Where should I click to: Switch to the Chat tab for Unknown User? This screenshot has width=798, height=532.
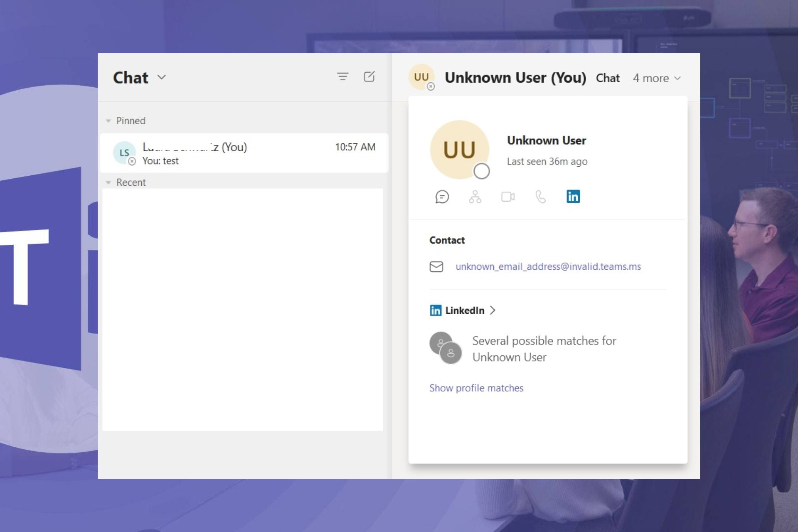608,78
